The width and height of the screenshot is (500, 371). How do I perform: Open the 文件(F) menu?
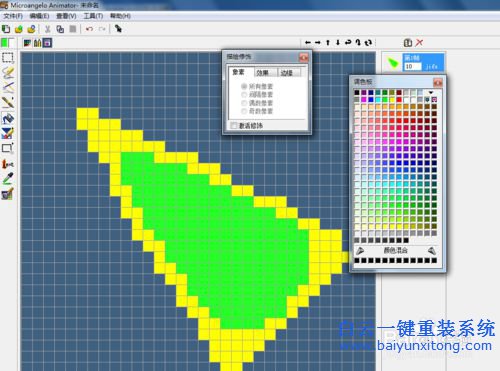[13, 16]
